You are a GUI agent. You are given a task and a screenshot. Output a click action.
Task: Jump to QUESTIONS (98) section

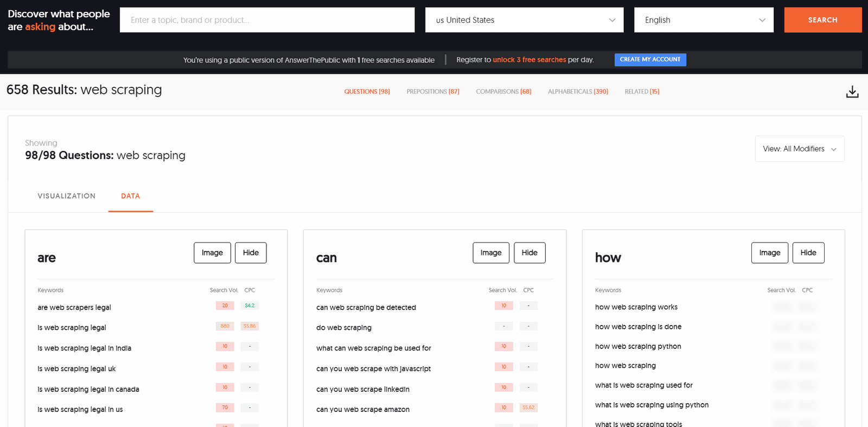tap(367, 92)
